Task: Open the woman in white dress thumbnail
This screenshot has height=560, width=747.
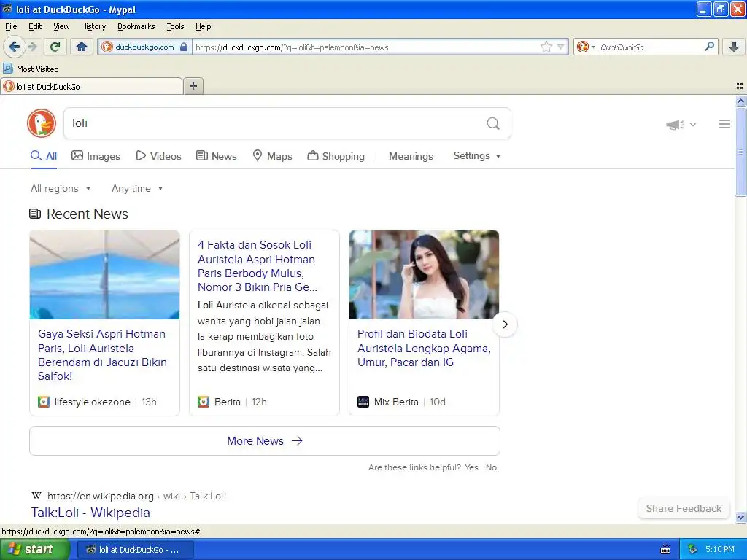Action: [424, 275]
